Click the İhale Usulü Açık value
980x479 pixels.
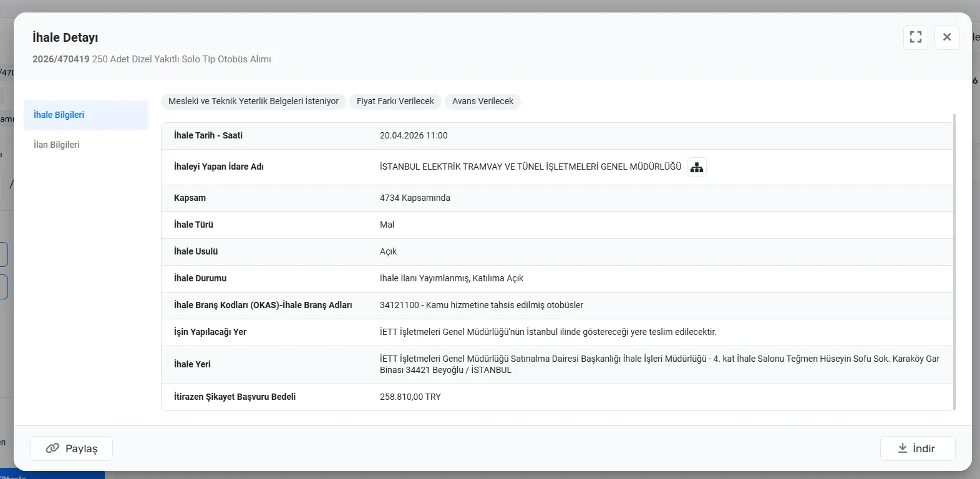coord(388,251)
